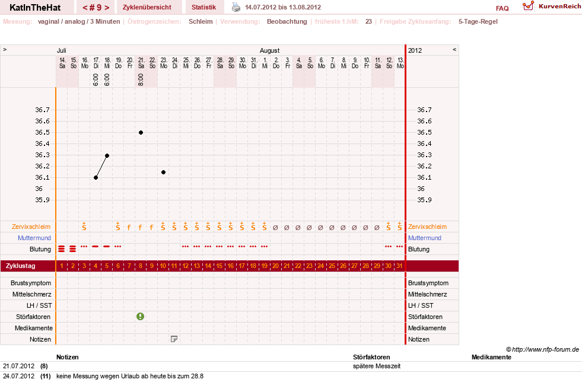582x392 pixels.
Task: Click the note date 21.07.2012
Action: pos(18,366)
